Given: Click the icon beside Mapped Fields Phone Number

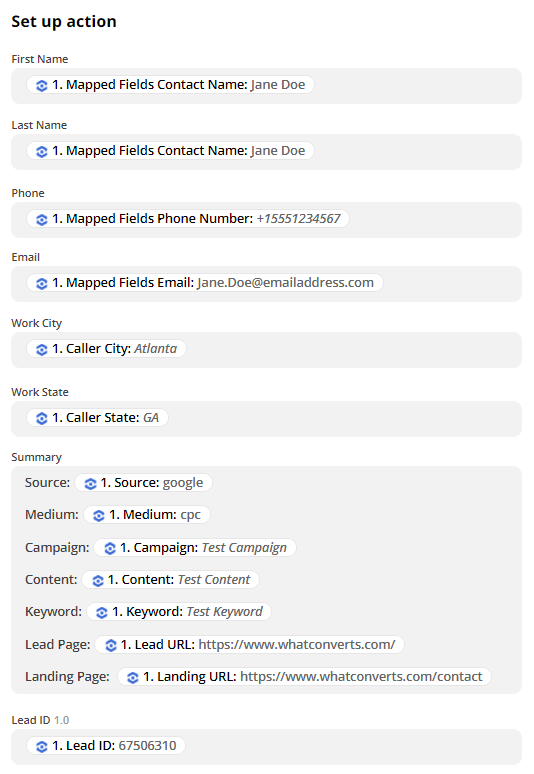Looking at the screenshot, I should point(42,219).
